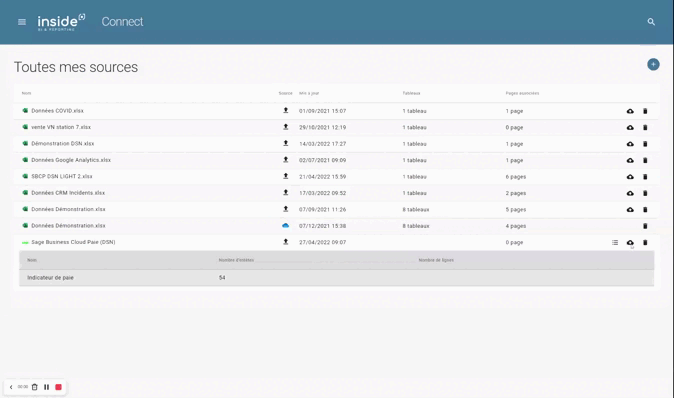674x398 pixels.
Task: Click the Connect title in header
Action: [x=122, y=22]
